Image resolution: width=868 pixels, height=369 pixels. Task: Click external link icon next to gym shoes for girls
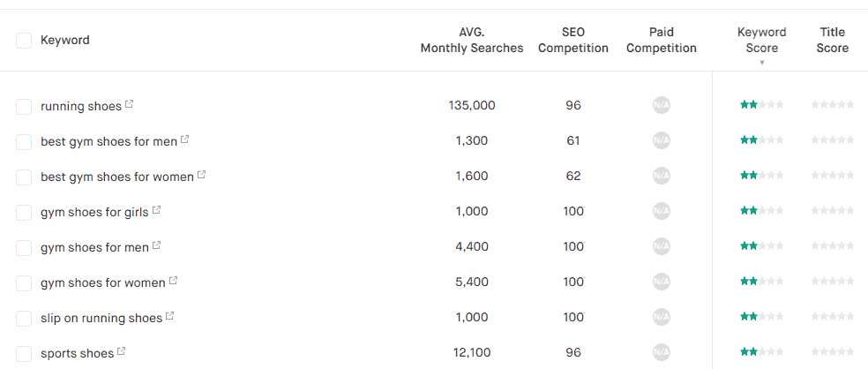(157, 211)
